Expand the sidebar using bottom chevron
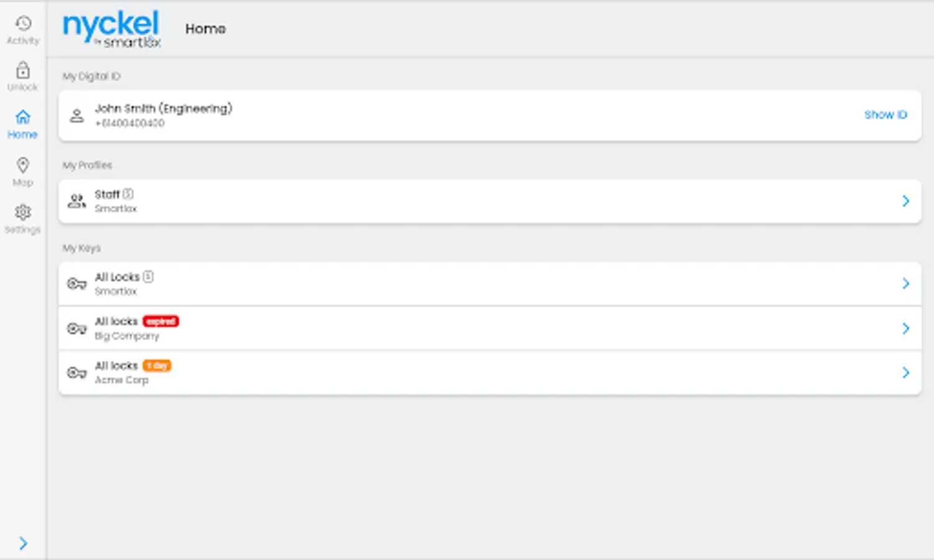 click(x=23, y=543)
